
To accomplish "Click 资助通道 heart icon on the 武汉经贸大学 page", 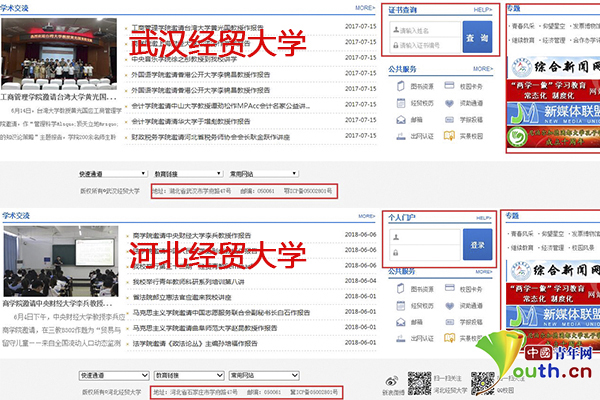I will (449, 103).
